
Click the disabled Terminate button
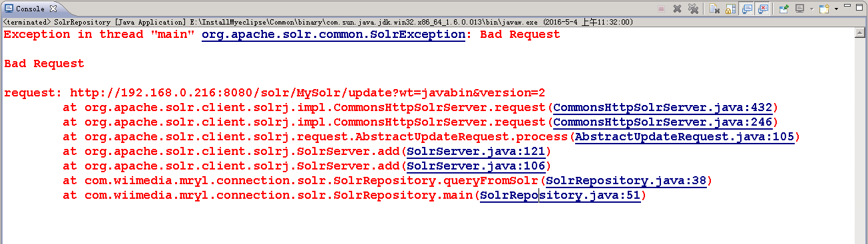click(x=661, y=9)
